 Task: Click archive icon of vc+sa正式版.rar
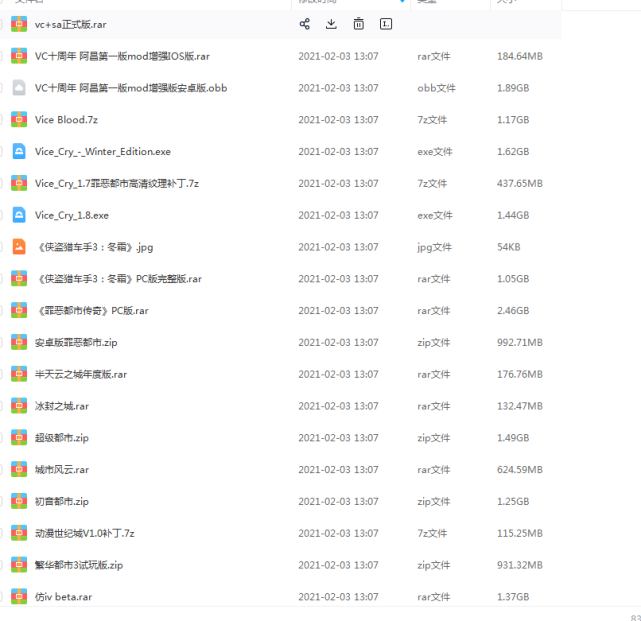pyautogui.click(x=19, y=24)
